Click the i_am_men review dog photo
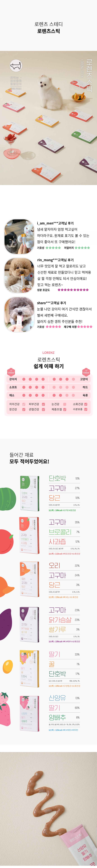Viewport: 97px width, 868px height. (x=19, y=237)
